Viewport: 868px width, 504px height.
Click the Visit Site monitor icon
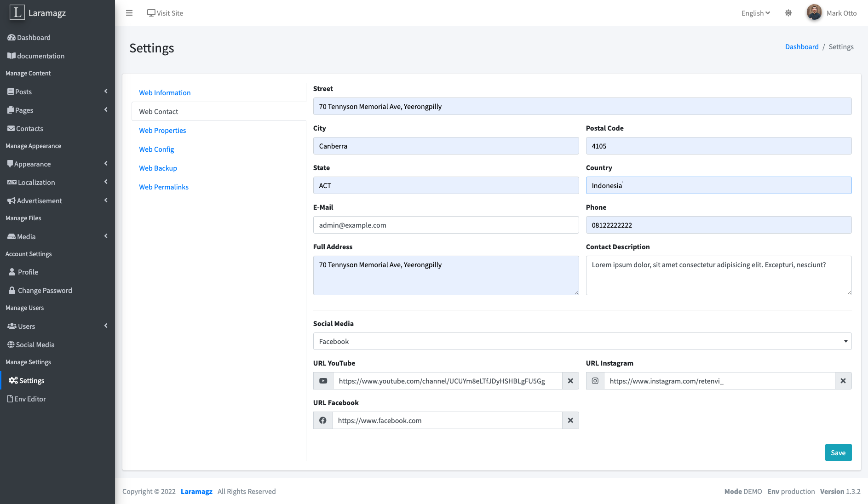pyautogui.click(x=151, y=13)
